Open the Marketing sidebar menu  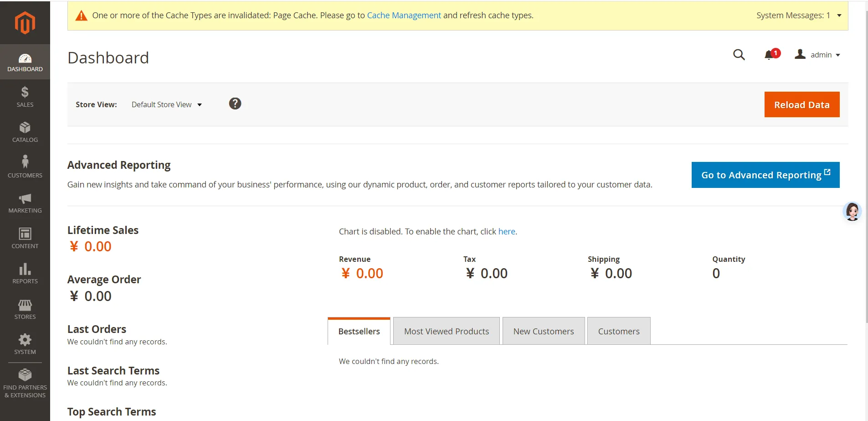tap(25, 203)
